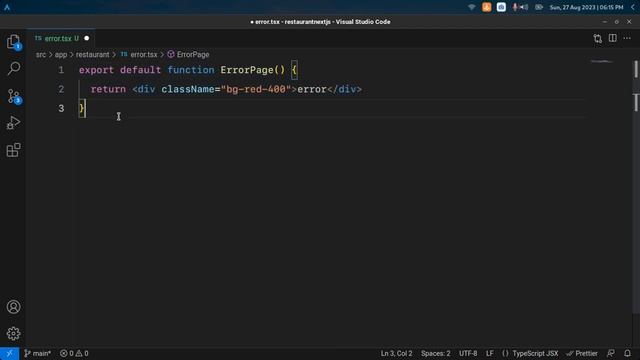Open the Extensions view
The image size is (640, 360).
[13, 150]
